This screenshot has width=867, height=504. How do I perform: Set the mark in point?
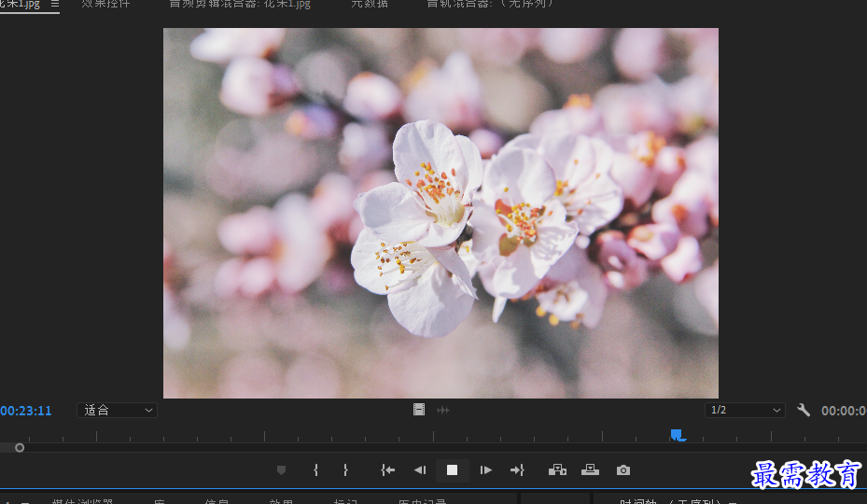pos(315,470)
